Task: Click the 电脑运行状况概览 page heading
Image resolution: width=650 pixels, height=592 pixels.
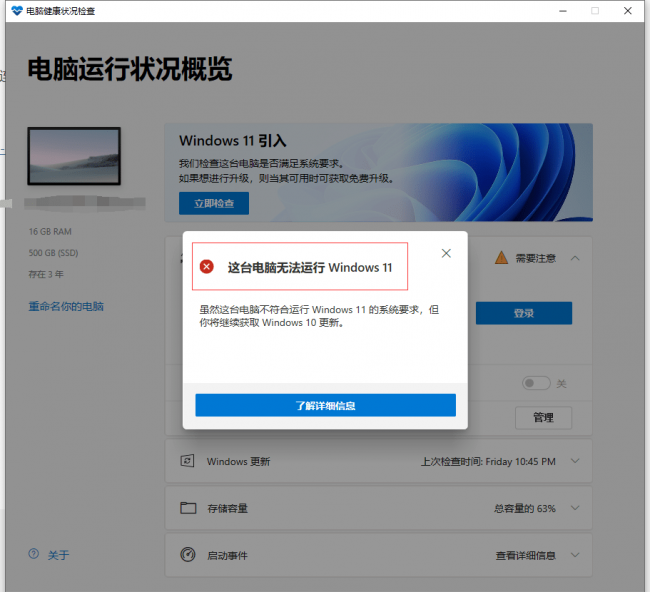Action: pyautogui.click(x=130, y=68)
